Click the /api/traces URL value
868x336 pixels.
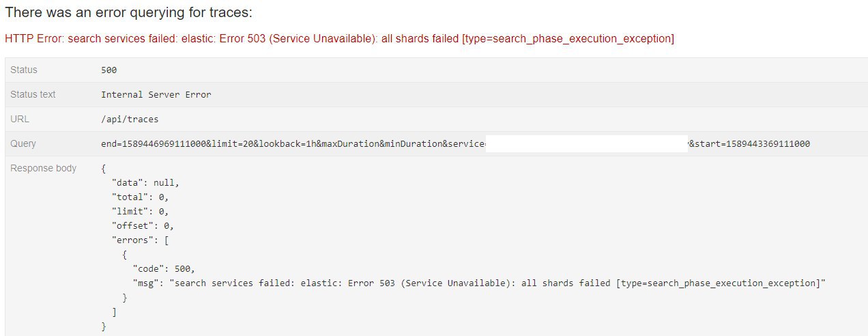pos(130,119)
